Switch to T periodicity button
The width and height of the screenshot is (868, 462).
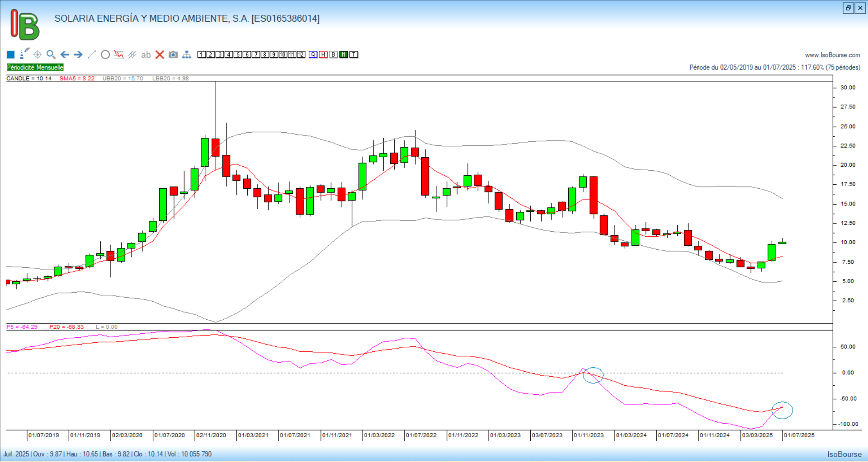point(354,55)
